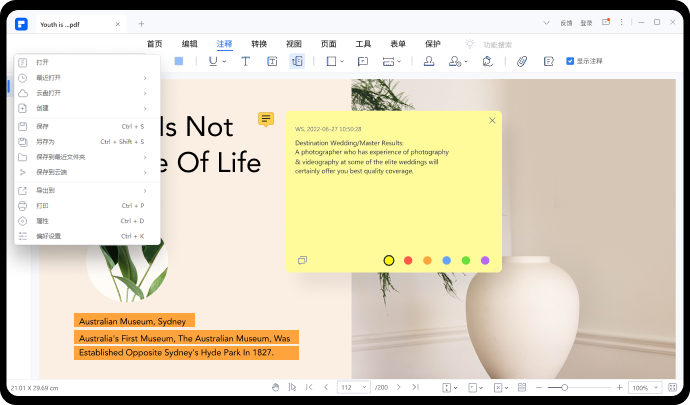This screenshot has width=690, height=405.
Task: Uncheck the 显示注释 checkbox
Action: [570, 61]
